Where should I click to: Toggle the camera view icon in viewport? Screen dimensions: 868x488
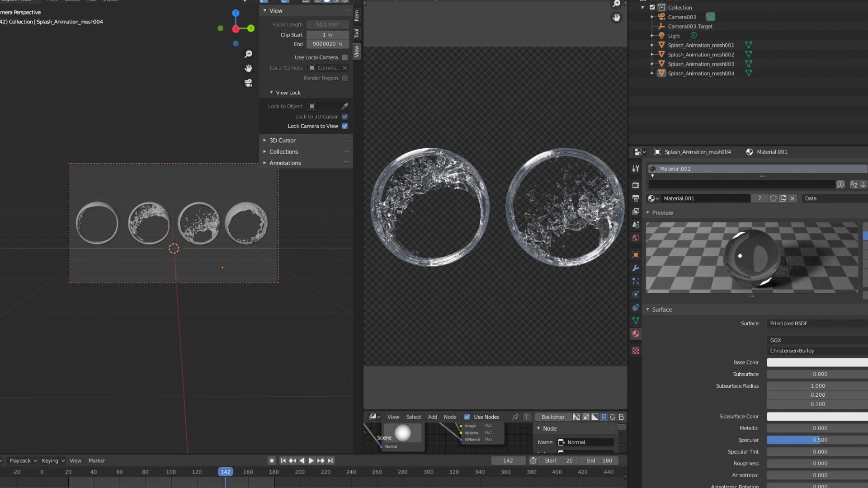point(248,83)
